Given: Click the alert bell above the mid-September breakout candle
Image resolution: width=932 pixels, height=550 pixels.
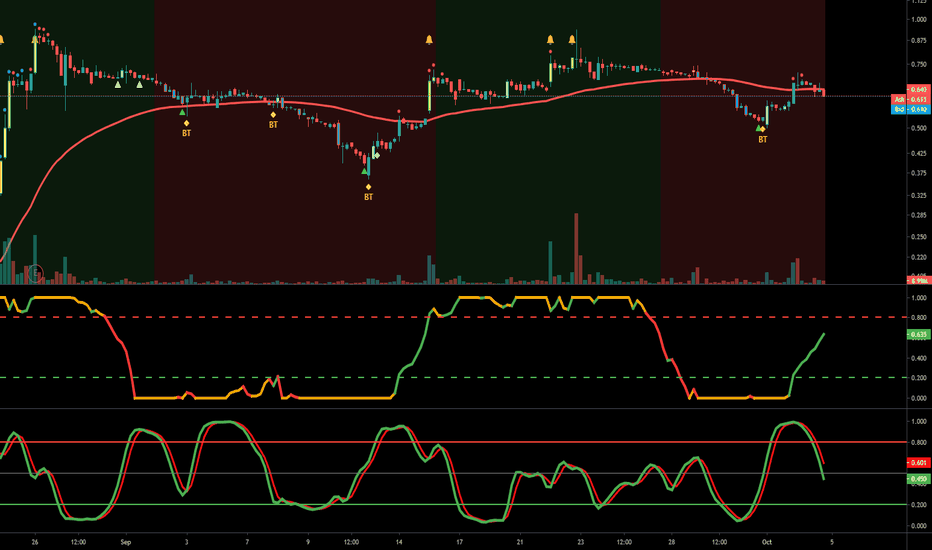Looking at the screenshot, I should [x=429, y=40].
